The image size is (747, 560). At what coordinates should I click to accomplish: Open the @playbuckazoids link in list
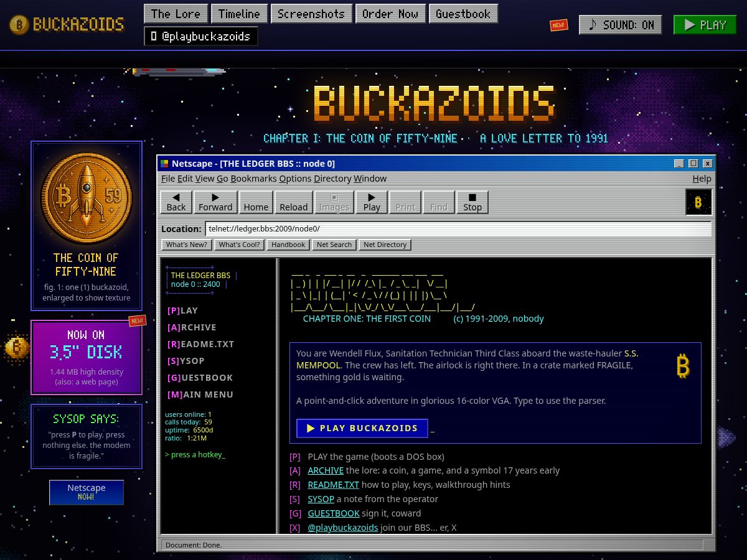(343, 528)
